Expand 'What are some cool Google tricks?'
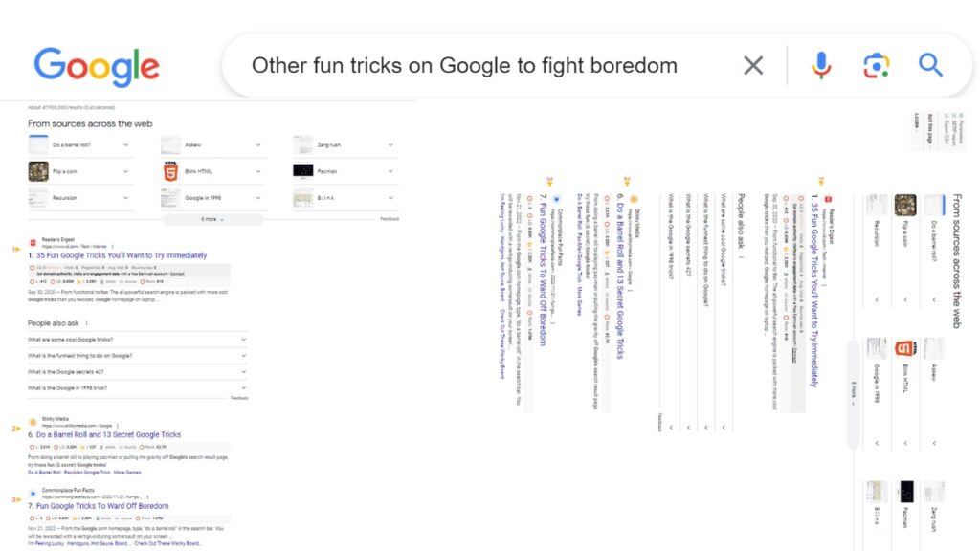The image size is (980, 551). tap(138, 340)
